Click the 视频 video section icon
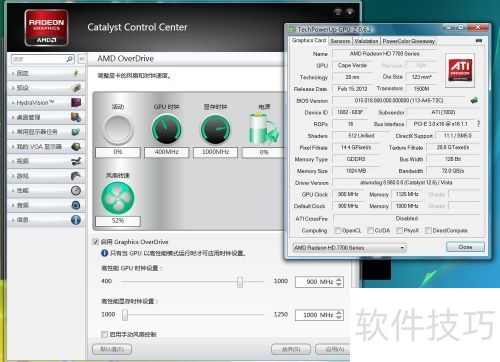The image size is (500, 362). click(x=76, y=161)
